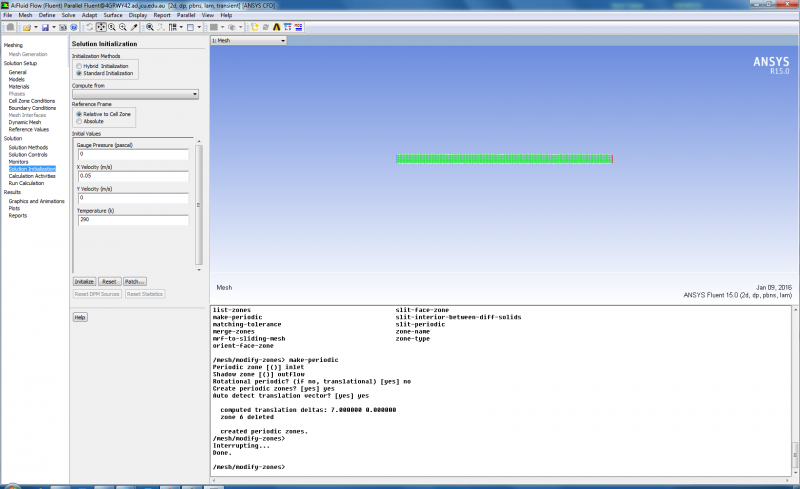Select Calculation Activities tree item
Viewport: 800px width, 489px height.
[32, 176]
